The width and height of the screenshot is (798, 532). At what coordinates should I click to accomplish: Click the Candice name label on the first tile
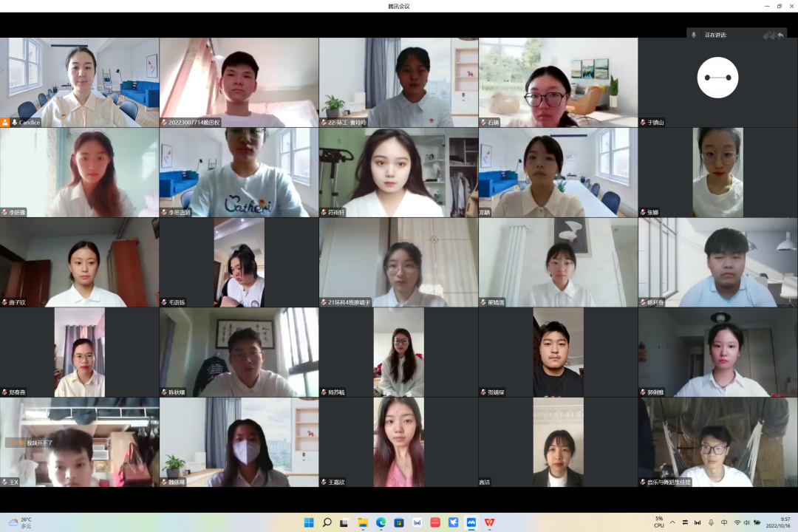tap(30, 123)
